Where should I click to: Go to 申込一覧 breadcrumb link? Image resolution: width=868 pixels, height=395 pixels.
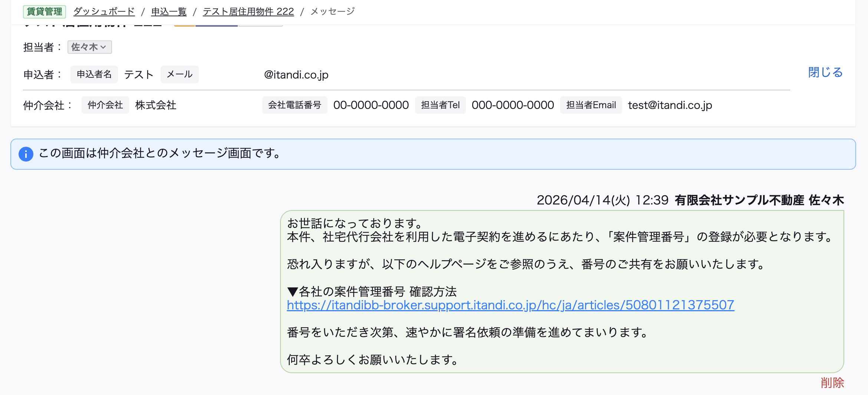coord(169,11)
